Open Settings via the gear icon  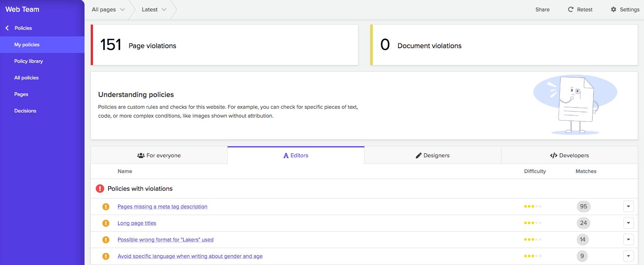tap(613, 10)
